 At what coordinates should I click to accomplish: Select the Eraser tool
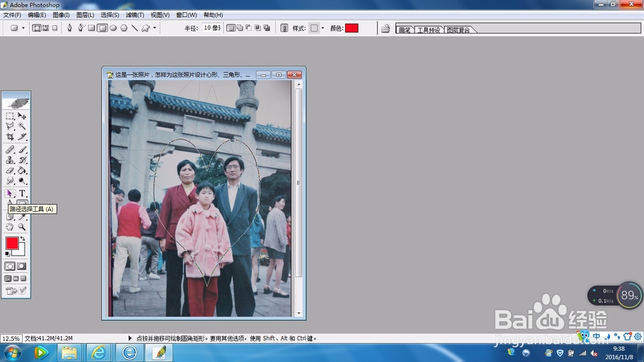coord(10,170)
